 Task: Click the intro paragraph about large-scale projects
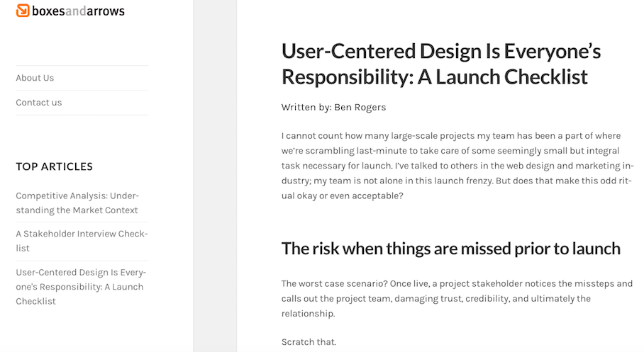[x=457, y=166]
